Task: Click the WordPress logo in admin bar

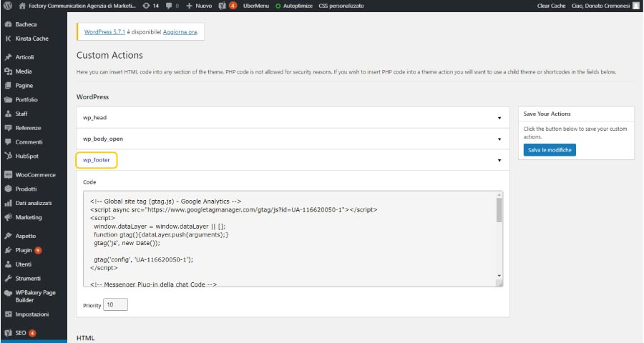Action: pyautogui.click(x=8, y=6)
